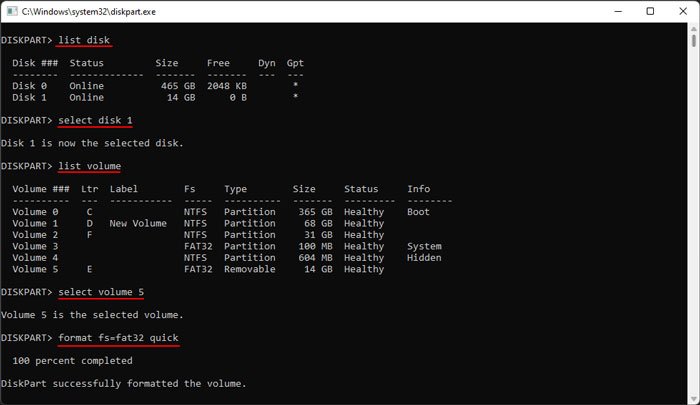Click 'DiskPart successfully formatted the volume.'

click(124, 384)
